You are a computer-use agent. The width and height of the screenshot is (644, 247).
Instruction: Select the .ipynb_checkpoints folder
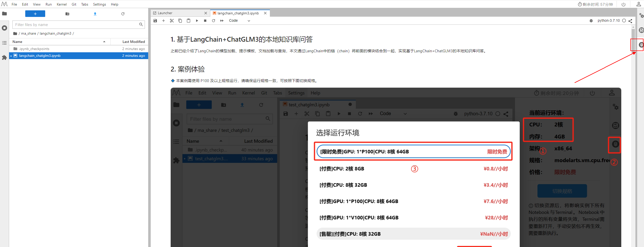coord(79,49)
